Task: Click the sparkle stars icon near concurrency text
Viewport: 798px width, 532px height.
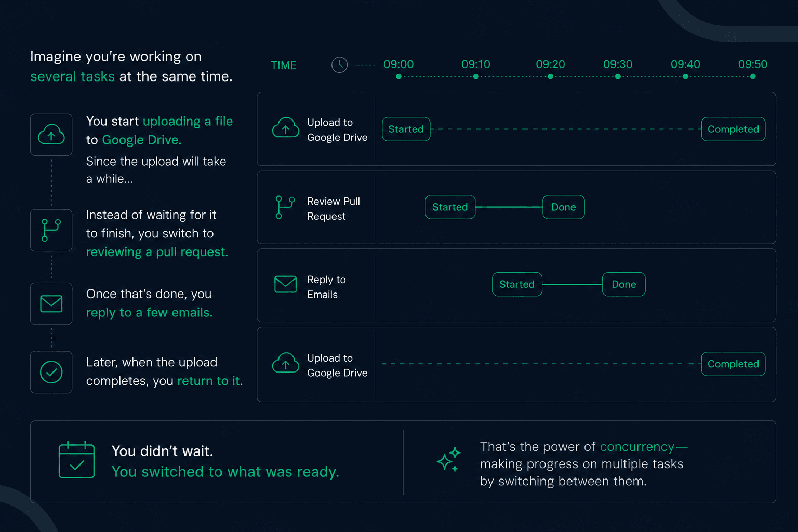Action: pyautogui.click(x=448, y=459)
